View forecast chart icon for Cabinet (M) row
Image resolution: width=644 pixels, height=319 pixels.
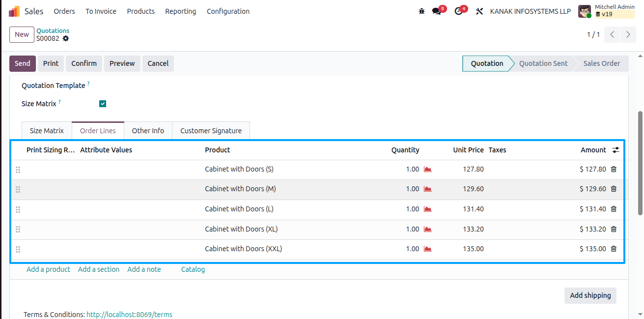point(427,189)
